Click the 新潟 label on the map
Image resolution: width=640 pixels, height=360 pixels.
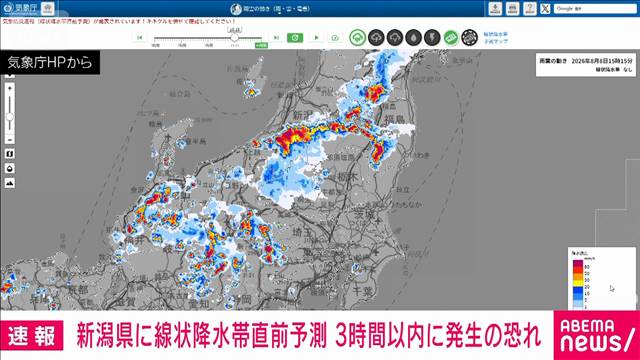click(302, 116)
